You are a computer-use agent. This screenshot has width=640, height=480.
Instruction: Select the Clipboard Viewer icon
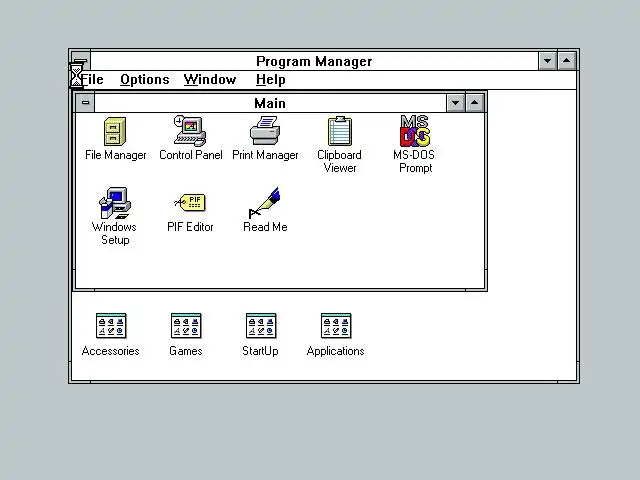click(340, 131)
